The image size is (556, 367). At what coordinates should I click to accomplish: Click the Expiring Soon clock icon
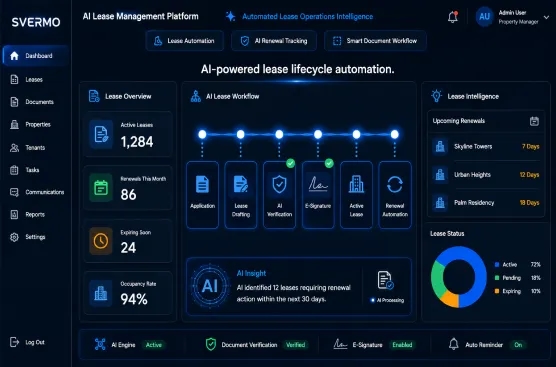101,241
